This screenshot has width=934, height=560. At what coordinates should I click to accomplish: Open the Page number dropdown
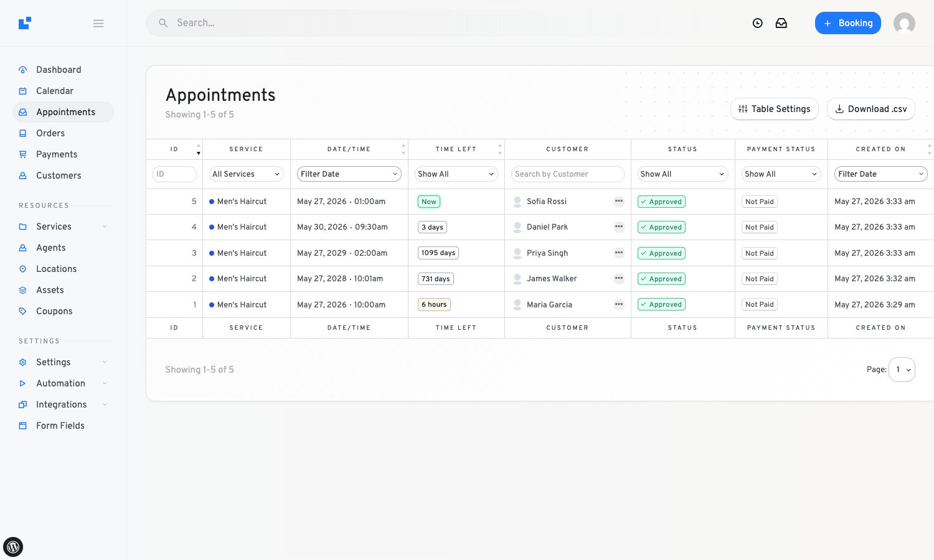902,370
